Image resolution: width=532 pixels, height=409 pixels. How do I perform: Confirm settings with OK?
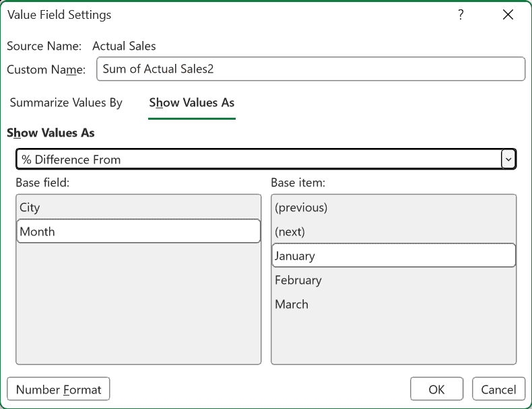pos(436,389)
